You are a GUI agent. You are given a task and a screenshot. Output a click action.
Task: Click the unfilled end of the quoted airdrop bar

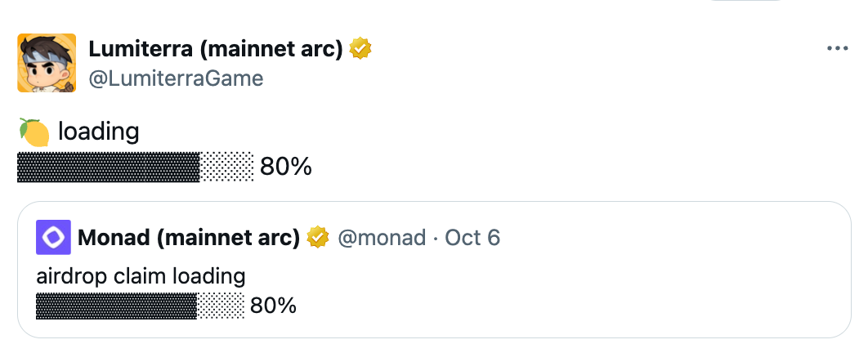(x=221, y=306)
